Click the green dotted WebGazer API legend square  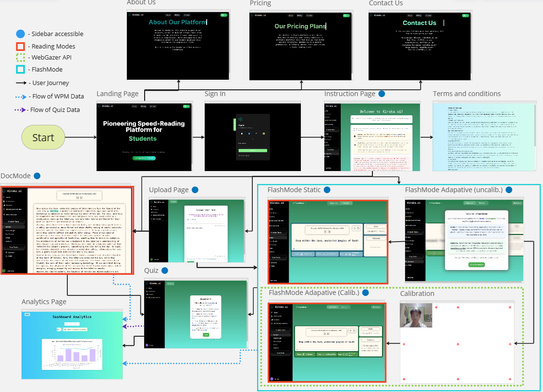click(x=21, y=57)
